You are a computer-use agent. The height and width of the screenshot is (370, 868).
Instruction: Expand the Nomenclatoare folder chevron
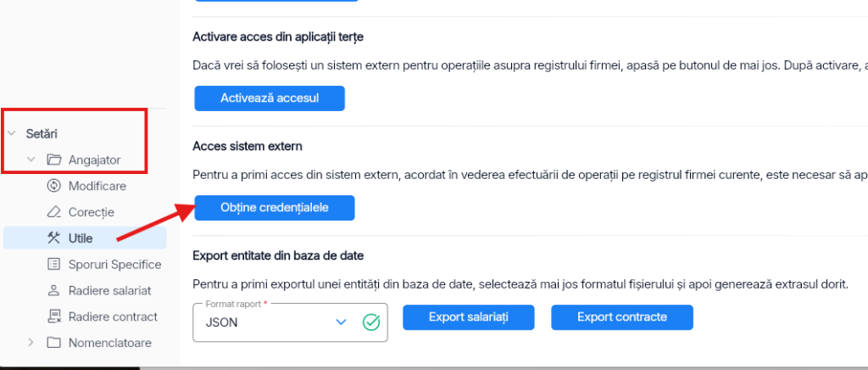tap(31, 342)
